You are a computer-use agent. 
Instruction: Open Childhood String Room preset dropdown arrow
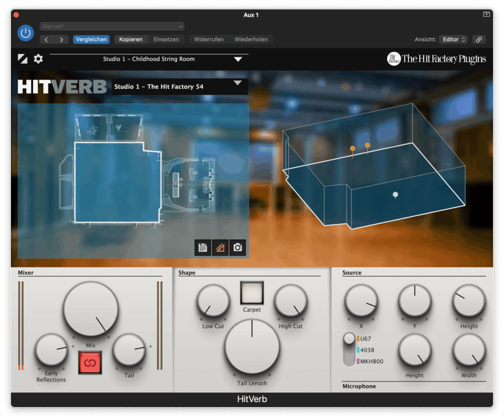tap(238, 59)
